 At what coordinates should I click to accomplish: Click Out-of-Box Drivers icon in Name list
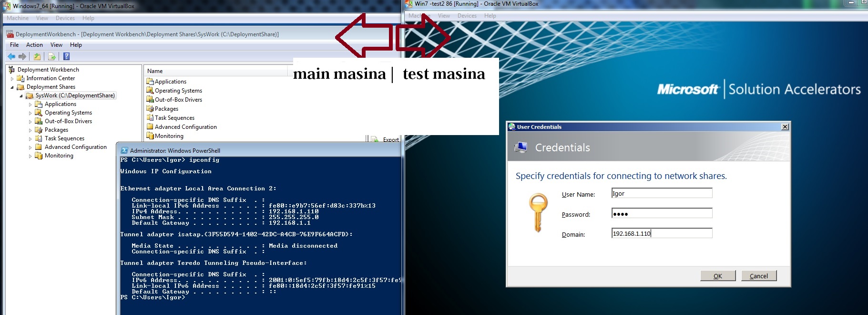[150, 100]
